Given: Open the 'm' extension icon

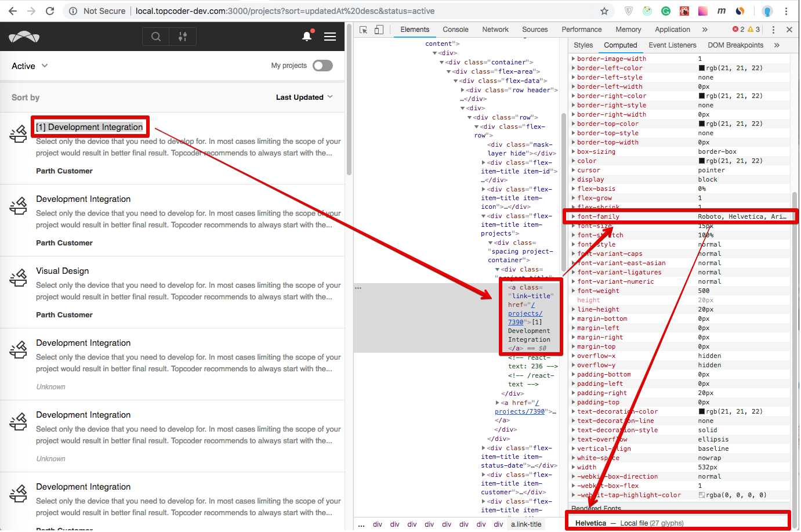Looking at the screenshot, I should tap(722, 11).
